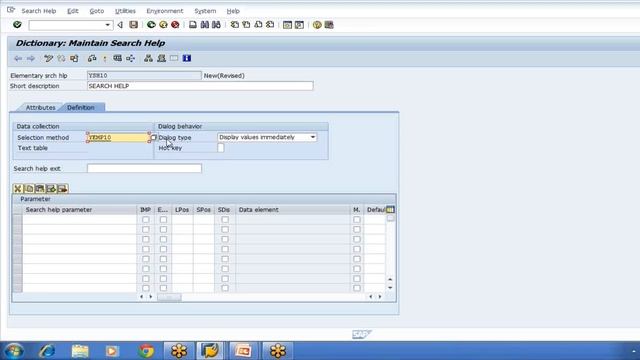Screen dimensions: 640x360
Task: Open Google Chrome from the taskbar
Action: click(146, 351)
